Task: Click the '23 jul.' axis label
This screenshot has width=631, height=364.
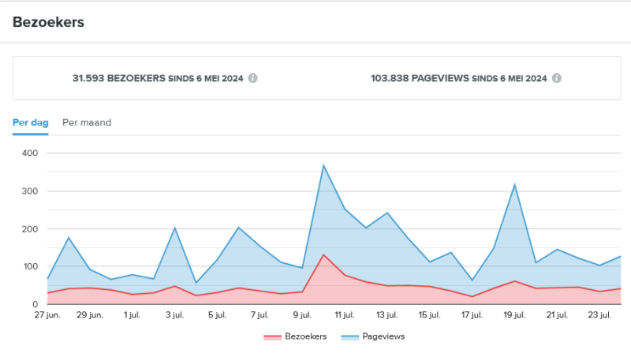Action: pyautogui.click(x=599, y=315)
